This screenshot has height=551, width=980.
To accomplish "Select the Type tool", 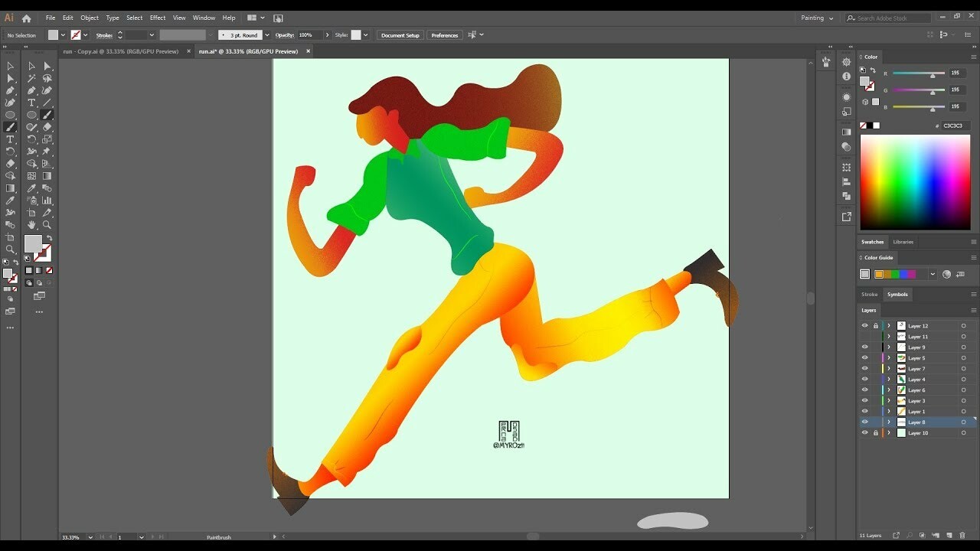I will [x=32, y=103].
